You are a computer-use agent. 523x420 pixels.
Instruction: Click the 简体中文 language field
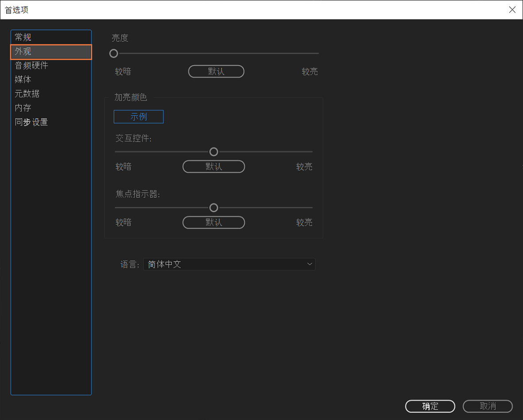click(164, 264)
